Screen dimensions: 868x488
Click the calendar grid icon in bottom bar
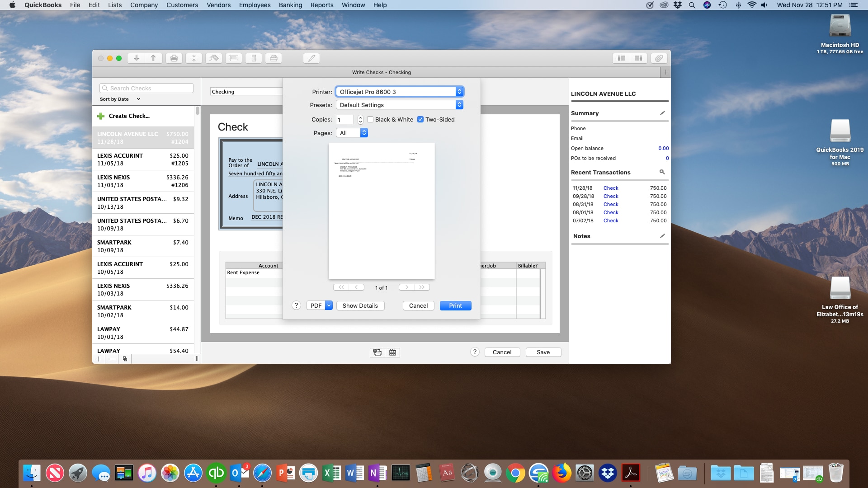392,352
